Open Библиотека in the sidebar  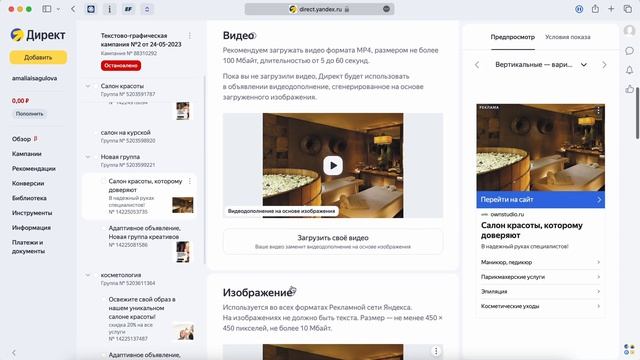coord(29,198)
